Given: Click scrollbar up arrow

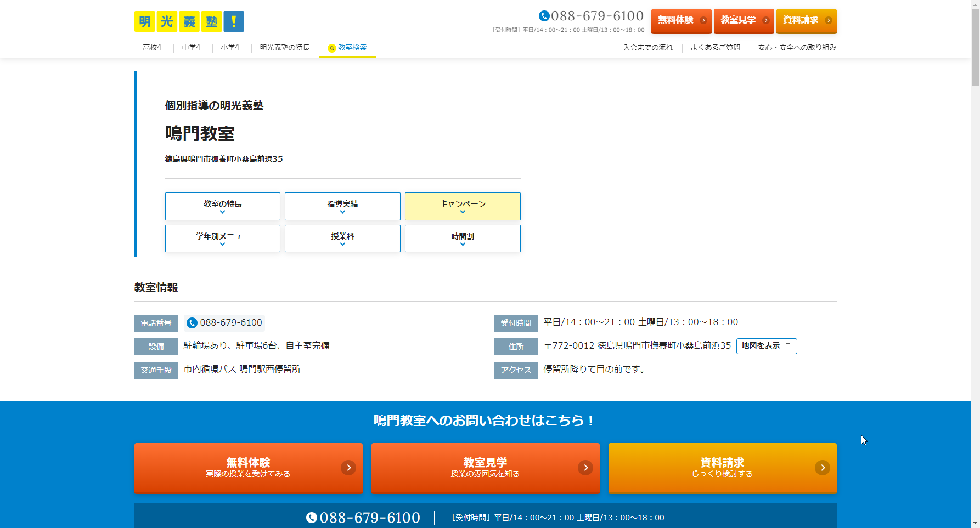Looking at the screenshot, I should click(x=975, y=4).
